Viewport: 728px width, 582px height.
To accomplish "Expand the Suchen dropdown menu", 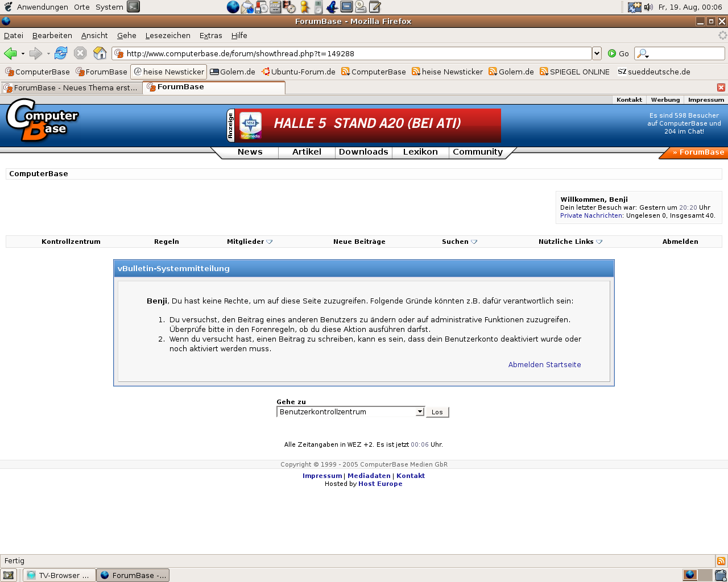I will click(460, 242).
